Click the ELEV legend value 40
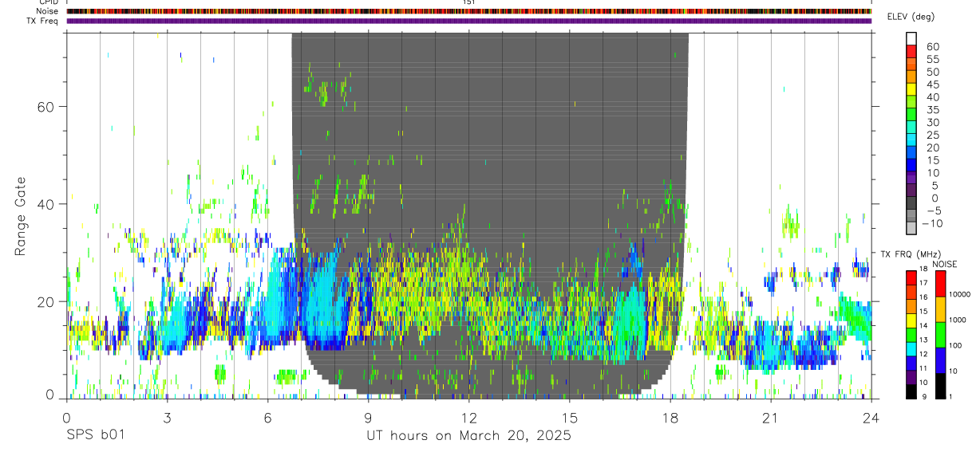 [932, 97]
